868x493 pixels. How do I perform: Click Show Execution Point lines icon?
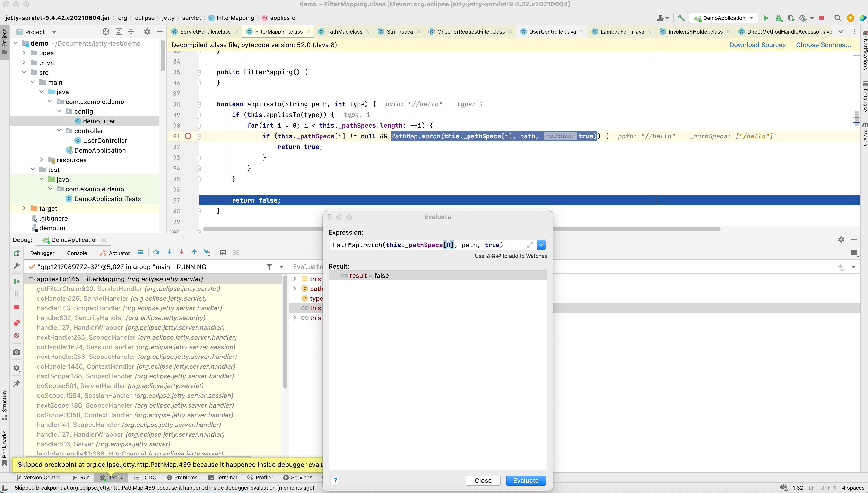point(140,253)
